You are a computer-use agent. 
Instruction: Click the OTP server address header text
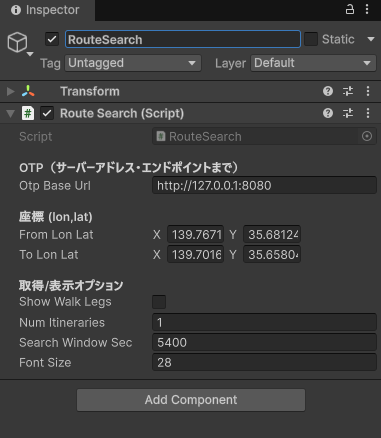point(129,167)
